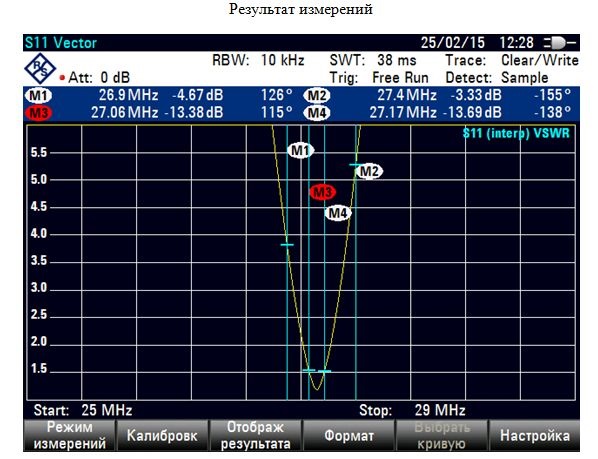Image resolution: width=598 pixels, height=459 pixels.
Task: Click the M1 marker bubble on graph
Action: click(301, 151)
